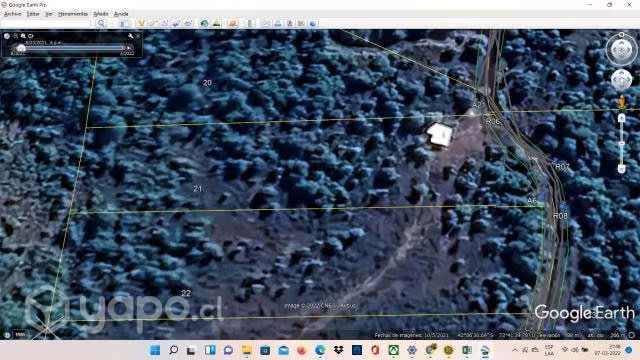Click the email toolbar icon
This screenshot has height=360, width=640.
[x=266, y=24]
